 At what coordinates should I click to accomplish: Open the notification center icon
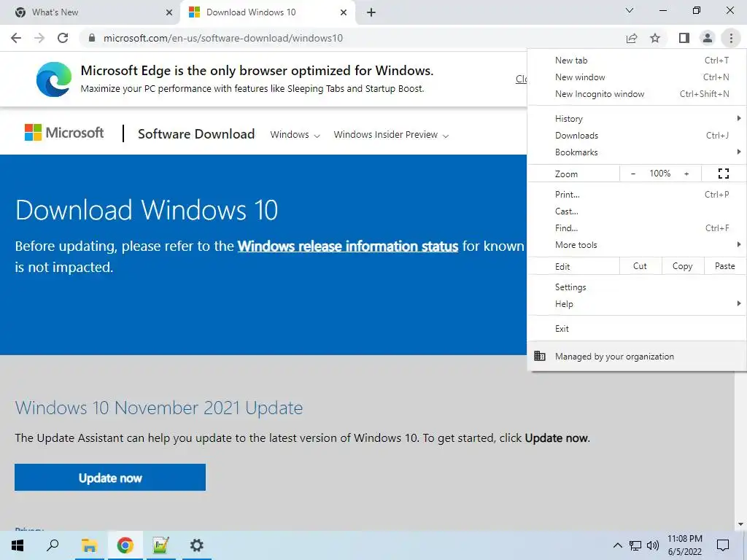point(723,545)
